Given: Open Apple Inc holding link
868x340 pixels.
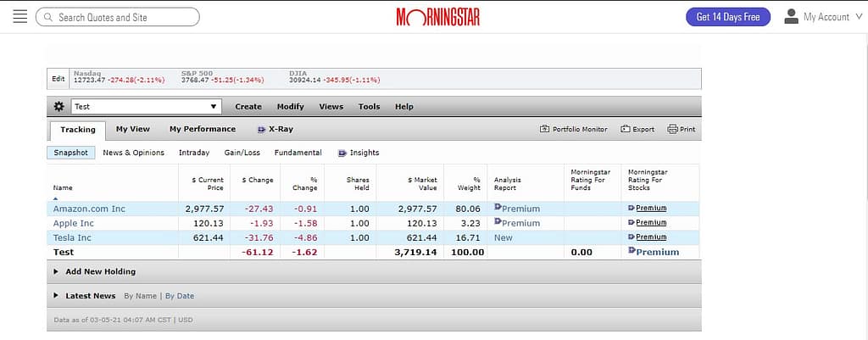Looking at the screenshot, I should [x=74, y=223].
